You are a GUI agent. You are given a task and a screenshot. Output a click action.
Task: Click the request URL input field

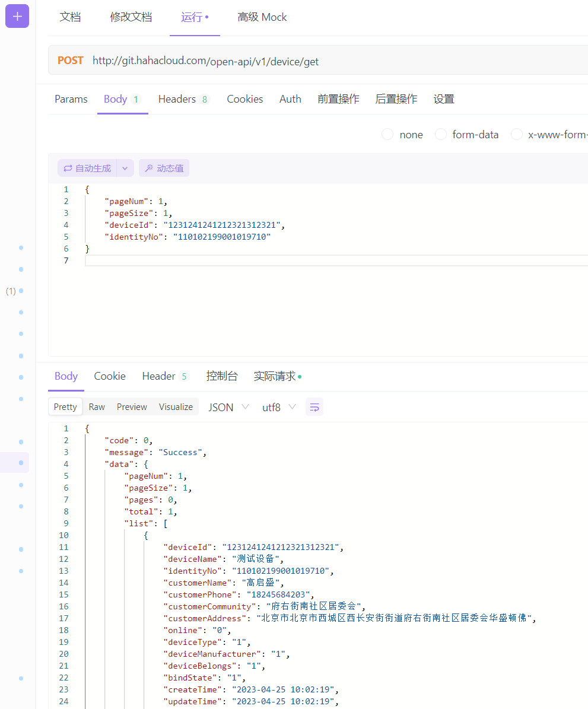(x=318, y=60)
